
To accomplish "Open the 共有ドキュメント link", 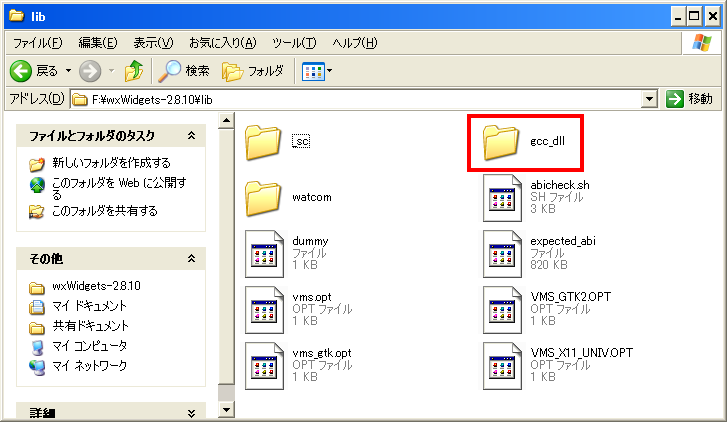I will [90, 326].
